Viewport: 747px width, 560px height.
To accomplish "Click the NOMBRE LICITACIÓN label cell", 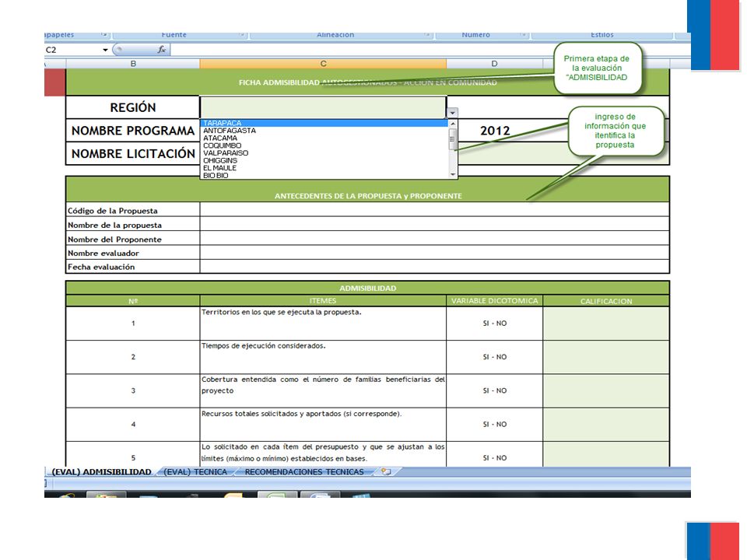I will tap(133, 153).
